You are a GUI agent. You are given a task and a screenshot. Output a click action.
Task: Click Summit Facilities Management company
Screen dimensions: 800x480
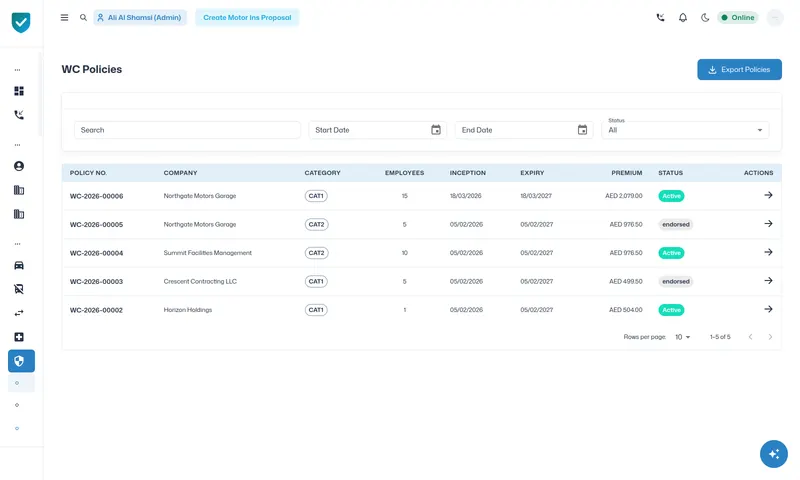pyautogui.click(x=208, y=253)
